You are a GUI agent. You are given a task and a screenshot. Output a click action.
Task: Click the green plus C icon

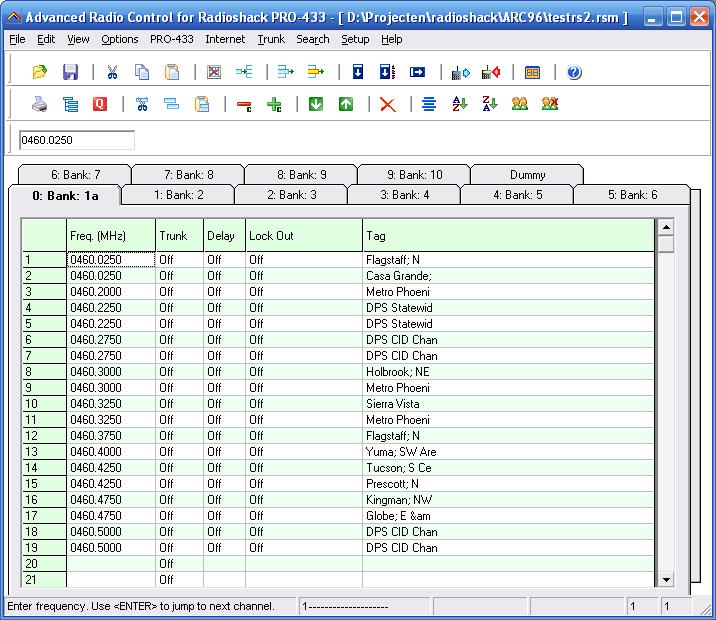click(274, 105)
